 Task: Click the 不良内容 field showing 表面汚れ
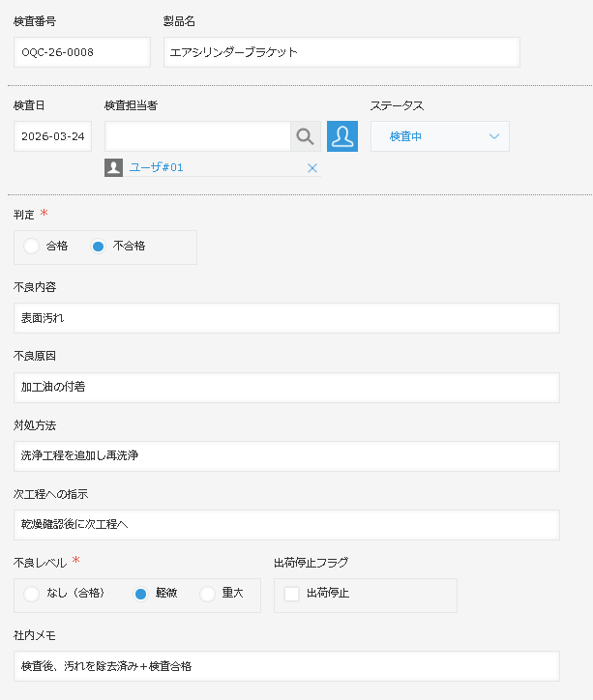click(x=286, y=318)
